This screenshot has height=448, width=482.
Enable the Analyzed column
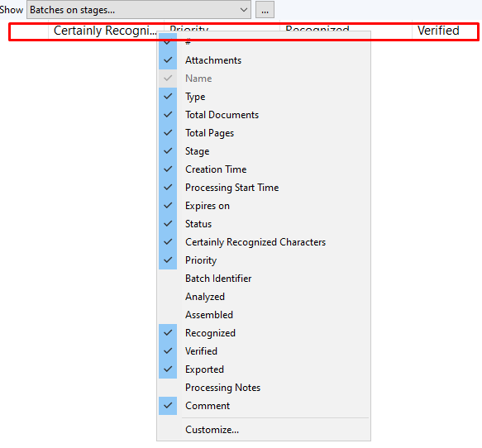[265, 297]
